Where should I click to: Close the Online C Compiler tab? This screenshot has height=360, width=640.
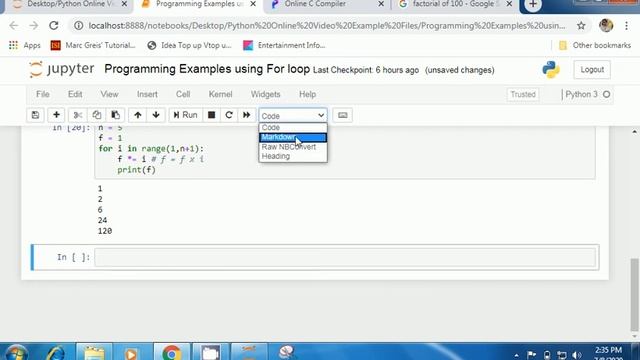click(381, 4)
